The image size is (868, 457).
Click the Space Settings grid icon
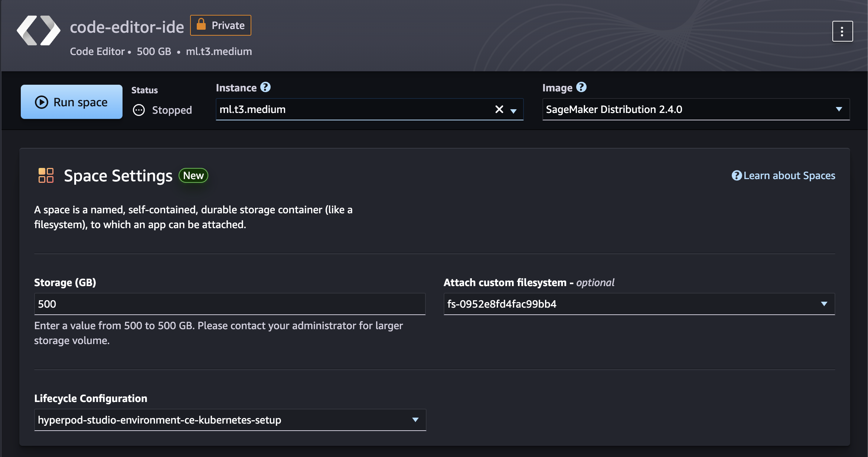click(x=46, y=175)
